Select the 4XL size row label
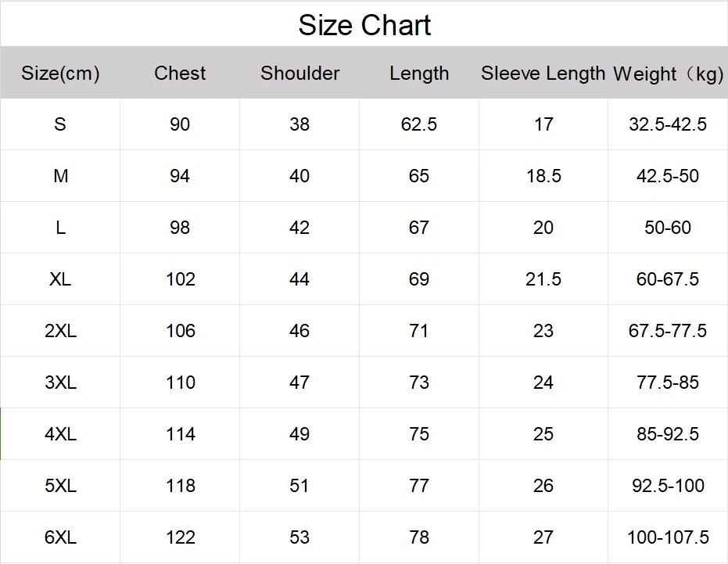 [x=60, y=434]
